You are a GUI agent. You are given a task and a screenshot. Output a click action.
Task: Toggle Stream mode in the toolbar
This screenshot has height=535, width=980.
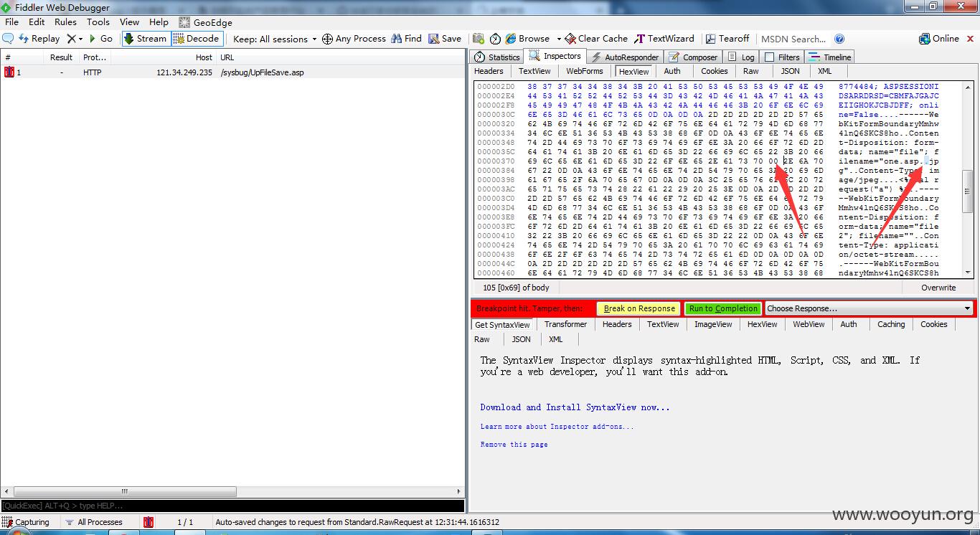(x=146, y=39)
